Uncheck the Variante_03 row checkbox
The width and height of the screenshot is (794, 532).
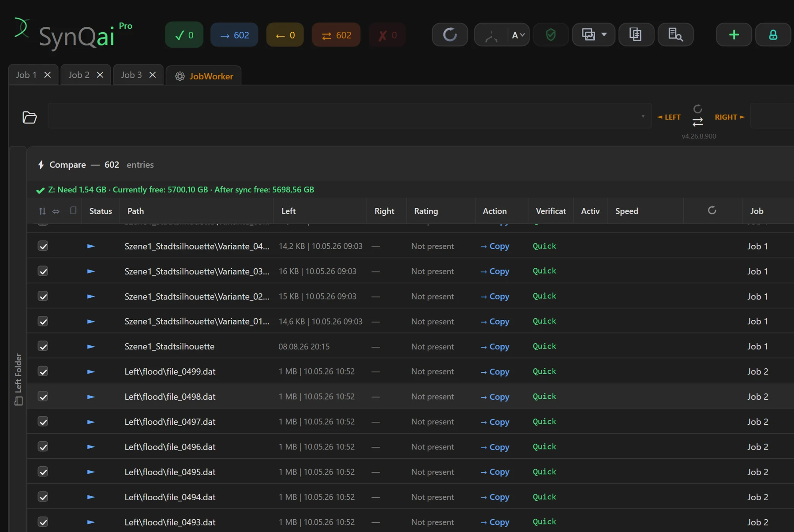coord(43,271)
